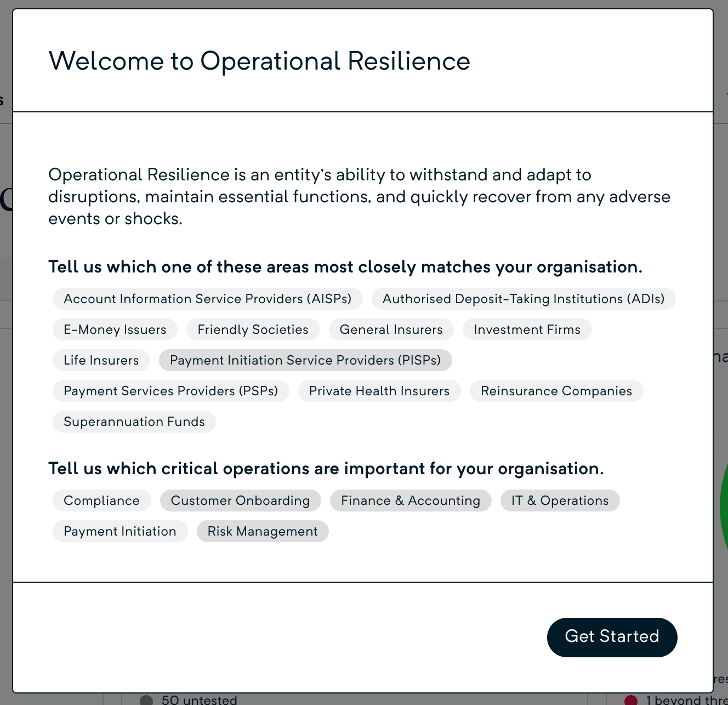This screenshot has width=728, height=705.
Task: Deselect Payment Initiation Service Providers (PISPs)
Action: pyautogui.click(x=305, y=360)
